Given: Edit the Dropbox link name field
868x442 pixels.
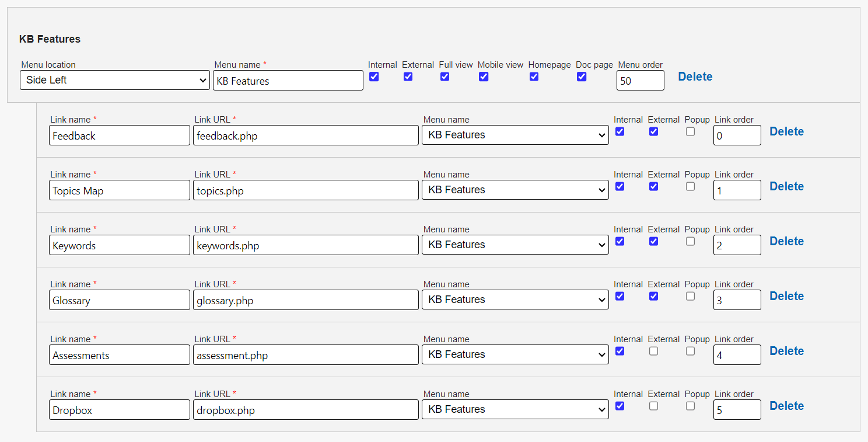Looking at the screenshot, I should point(120,410).
